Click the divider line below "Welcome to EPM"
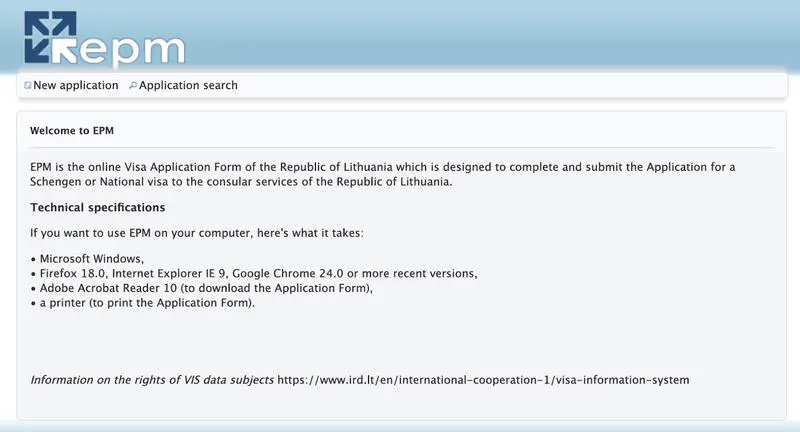Image resolution: width=800 pixels, height=432 pixels. click(x=400, y=148)
